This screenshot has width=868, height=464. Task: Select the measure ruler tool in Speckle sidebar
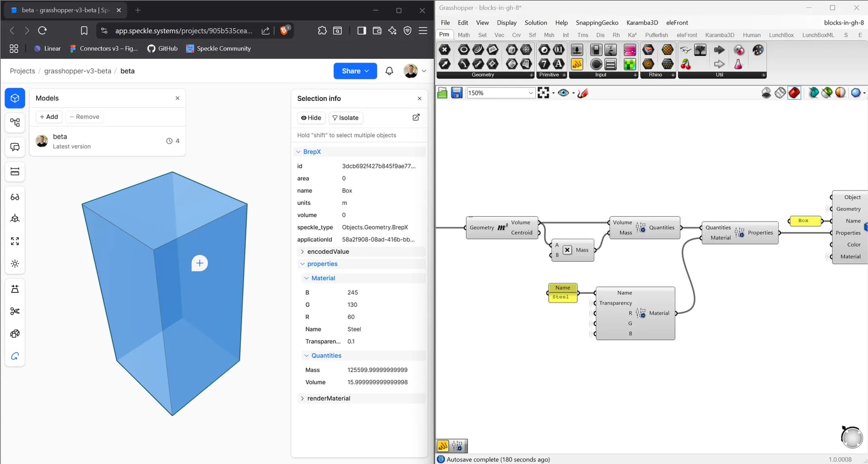(15, 171)
